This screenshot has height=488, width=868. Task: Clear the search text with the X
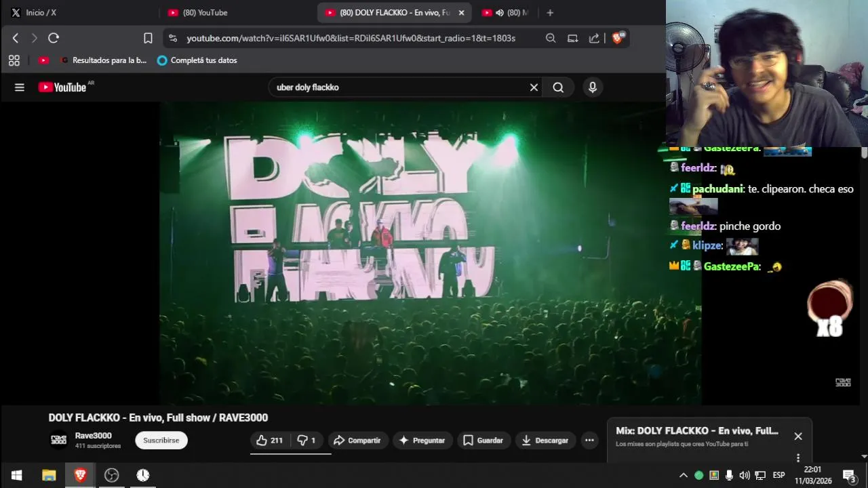[x=534, y=87]
